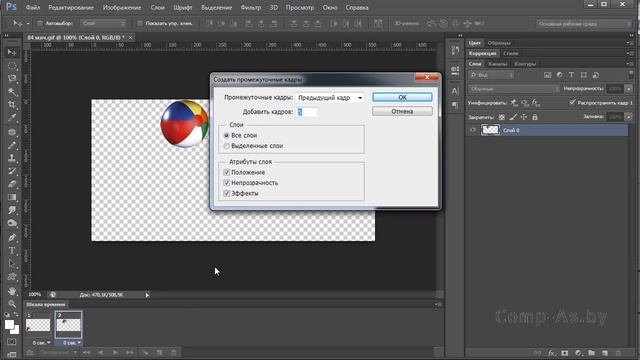Open the 'Окно' menu
Viewport: 640px width, 360px height.
[330, 7]
